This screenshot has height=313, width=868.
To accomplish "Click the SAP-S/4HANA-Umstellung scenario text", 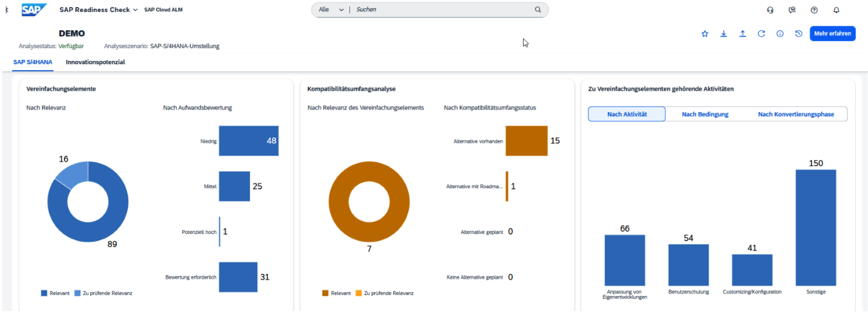I will (185, 46).
